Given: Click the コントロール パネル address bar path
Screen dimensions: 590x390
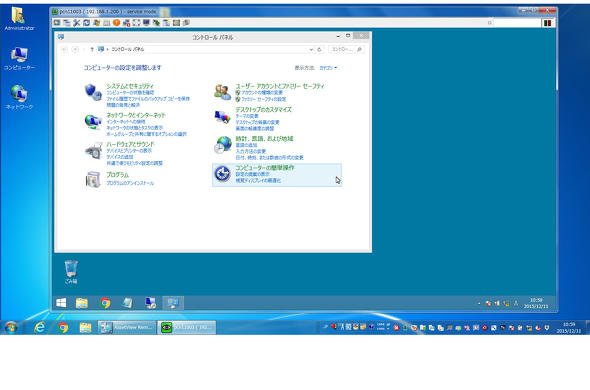Looking at the screenshot, I should pos(128,49).
